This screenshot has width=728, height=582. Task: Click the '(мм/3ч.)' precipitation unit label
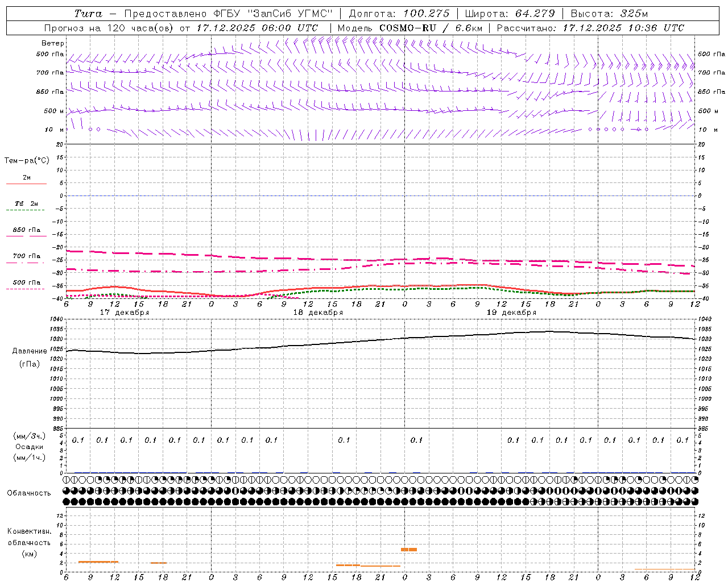pos(30,436)
